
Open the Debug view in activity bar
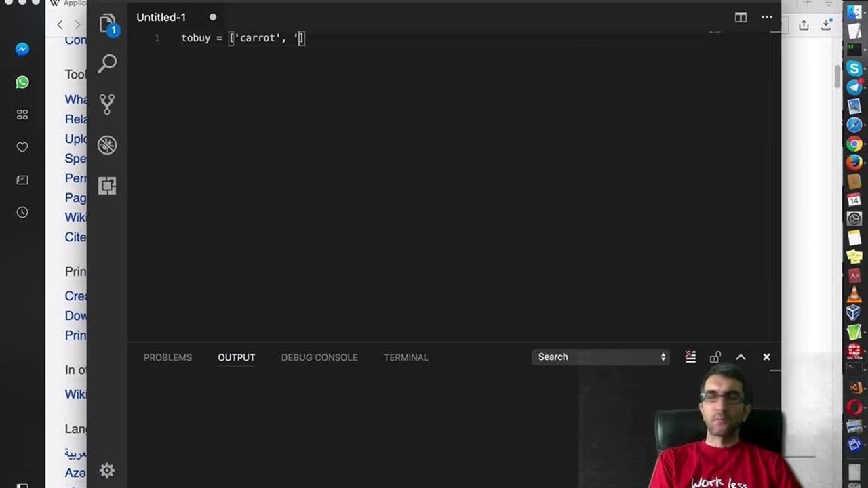coord(107,145)
